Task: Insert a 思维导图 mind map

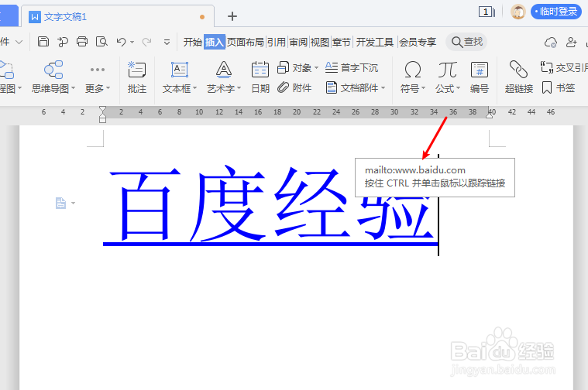Action: tap(53, 77)
